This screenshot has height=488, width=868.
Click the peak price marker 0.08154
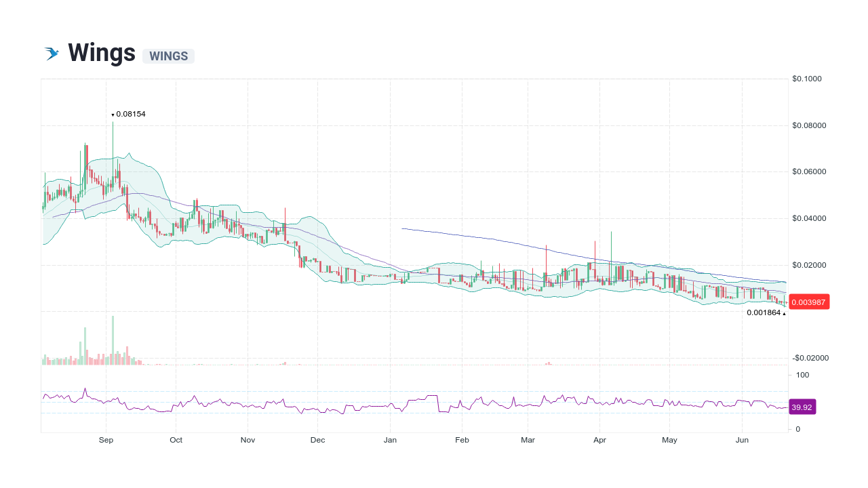129,114
